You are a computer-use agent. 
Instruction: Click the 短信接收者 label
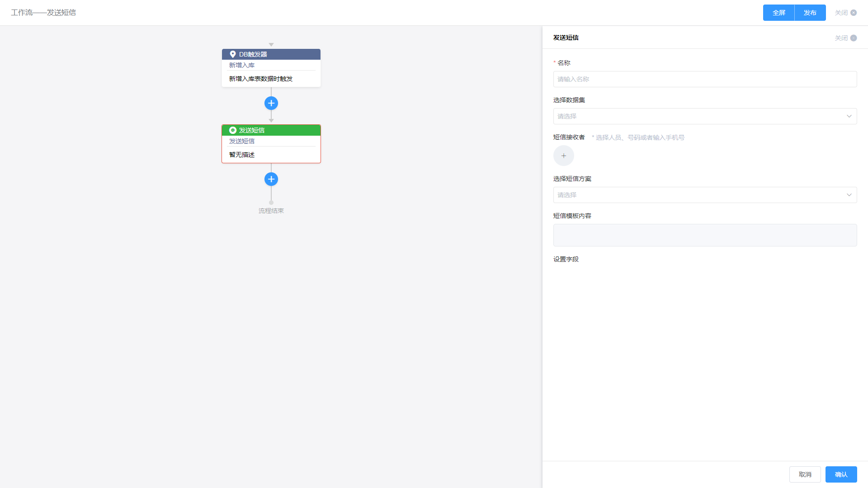(569, 137)
